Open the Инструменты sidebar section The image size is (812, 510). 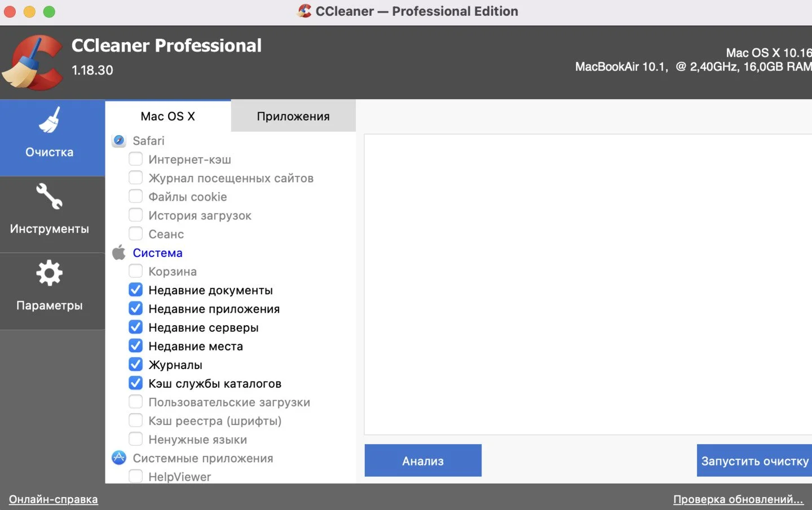pyautogui.click(x=52, y=215)
